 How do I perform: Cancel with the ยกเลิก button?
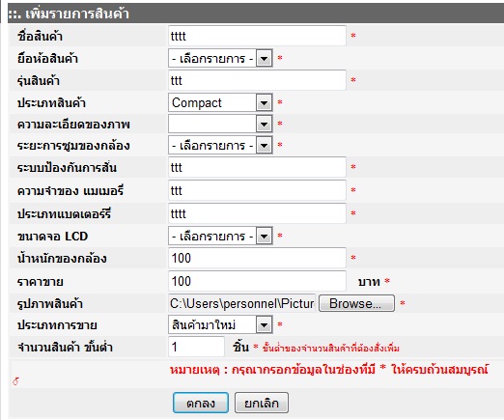262,403
